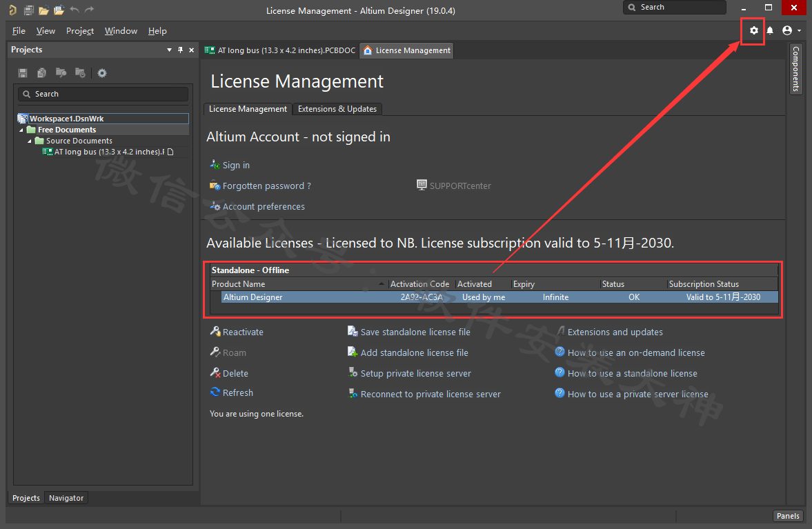Click the stacked documents icon in Projects panel
The width and height of the screenshot is (812, 529).
[x=42, y=73]
